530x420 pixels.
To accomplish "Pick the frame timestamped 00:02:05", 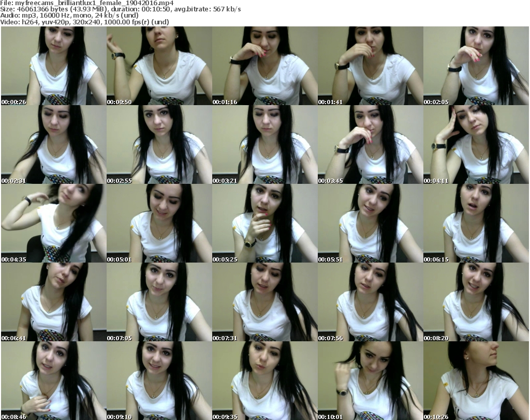I will (x=476, y=66).
